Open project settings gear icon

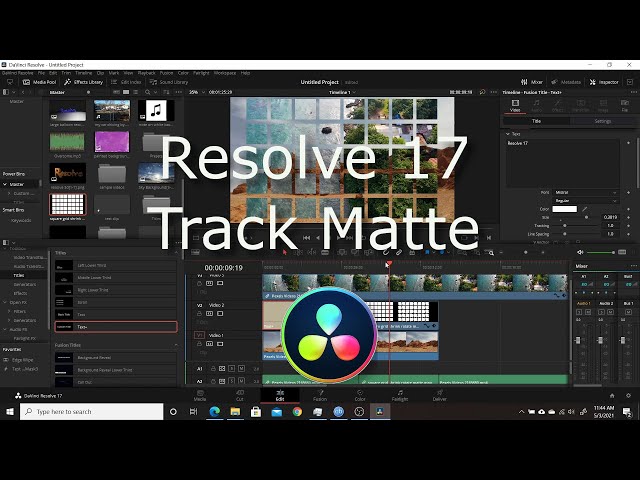coord(628,396)
